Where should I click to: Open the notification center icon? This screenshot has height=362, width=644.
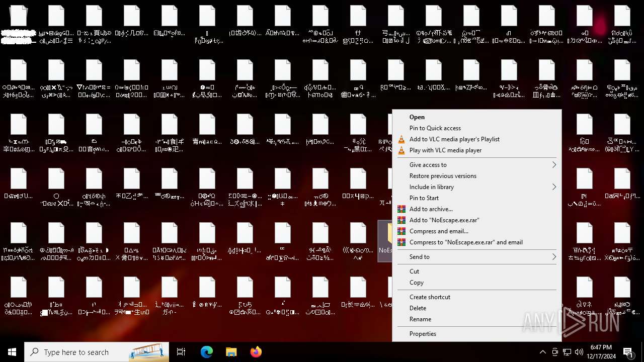click(628, 352)
